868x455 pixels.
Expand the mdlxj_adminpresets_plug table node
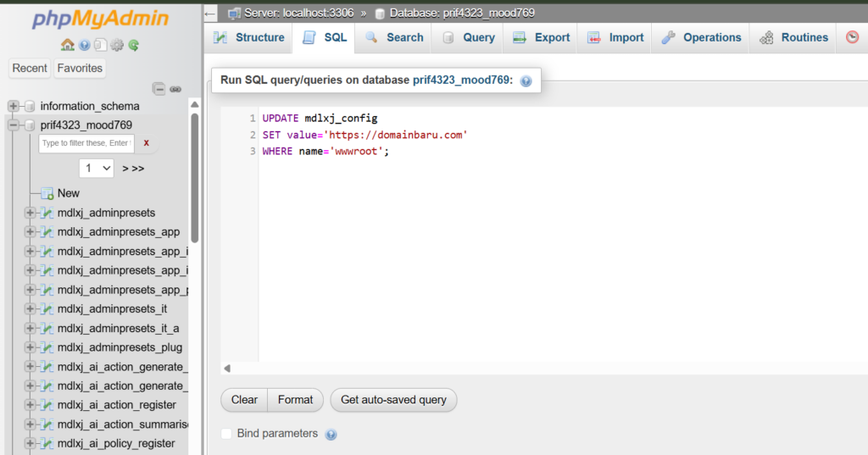click(31, 347)
